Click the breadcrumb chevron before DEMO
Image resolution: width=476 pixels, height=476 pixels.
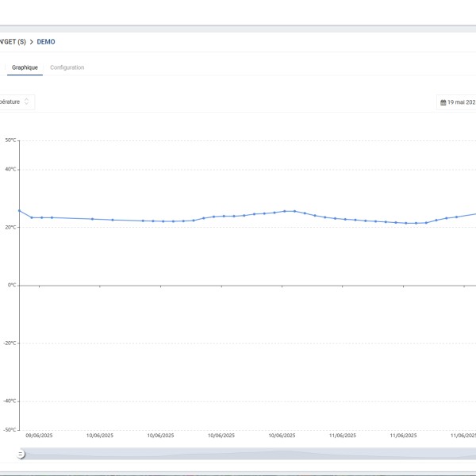[31, 42]
